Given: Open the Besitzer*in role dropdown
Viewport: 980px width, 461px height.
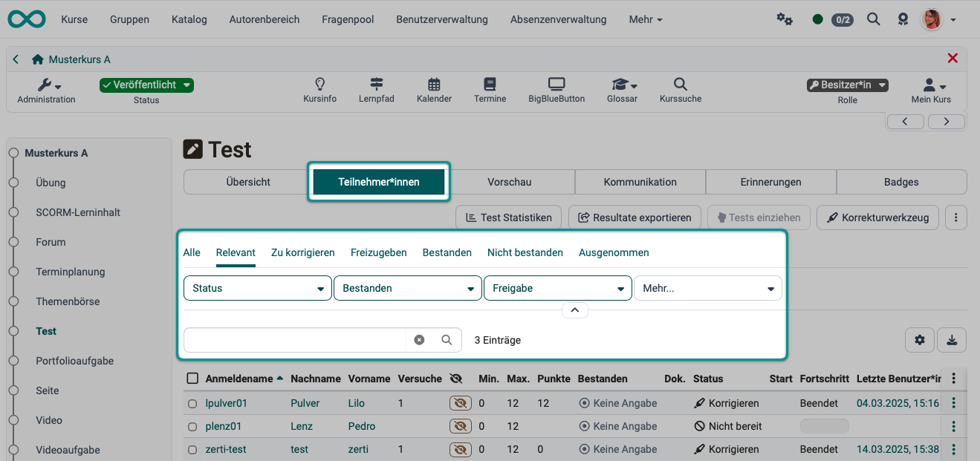Looking at the screenshot, I should pyautogui.click(x=848, y=85).
